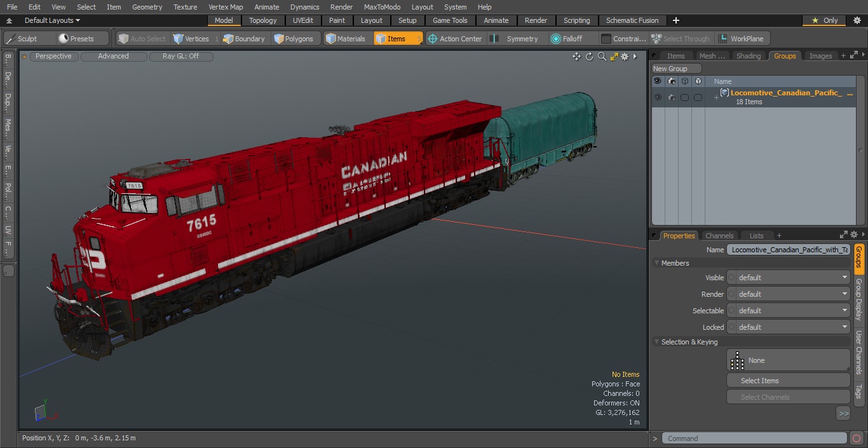
Task: Click the double-arrow more button
Action: click(843, 414)
